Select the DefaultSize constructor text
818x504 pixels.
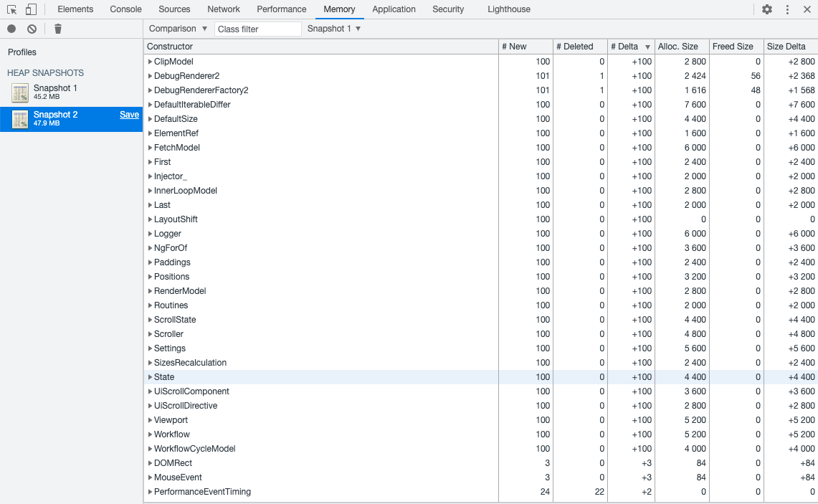176,119
